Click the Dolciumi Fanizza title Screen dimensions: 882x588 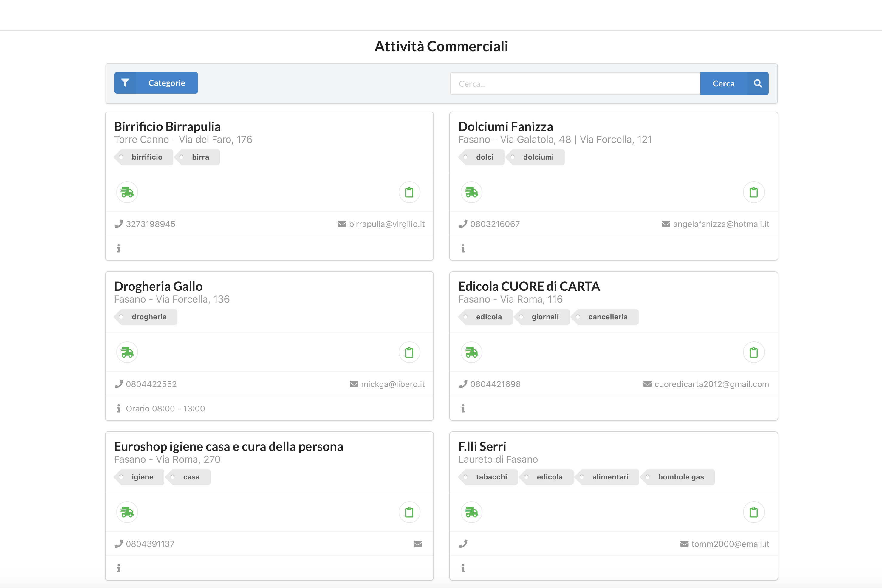[505, 127]
